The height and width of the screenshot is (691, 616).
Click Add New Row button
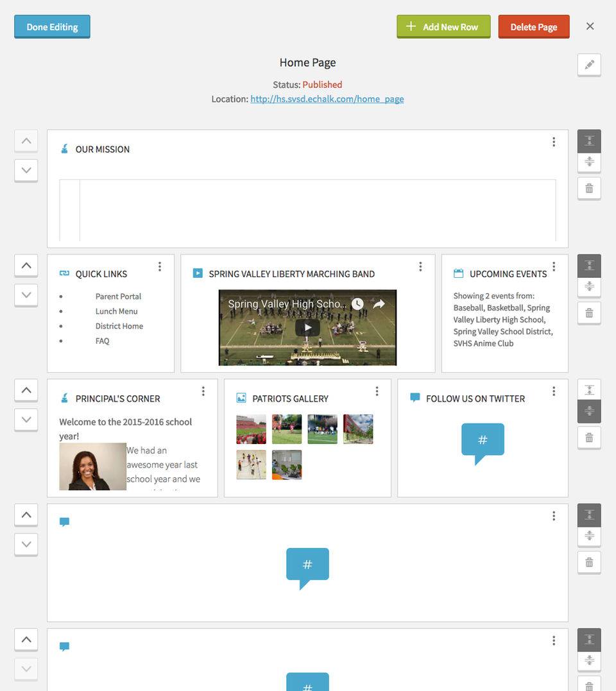coord(443,27)
